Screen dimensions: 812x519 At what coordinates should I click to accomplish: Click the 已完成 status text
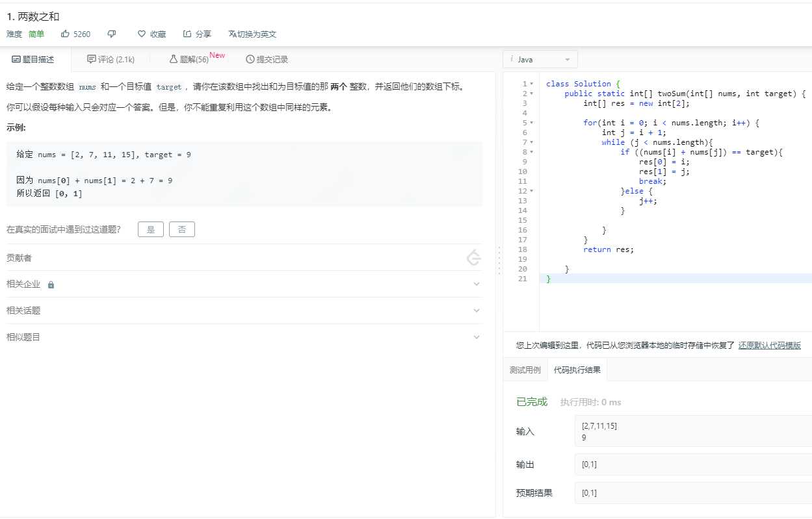click(x=532, y=402)
